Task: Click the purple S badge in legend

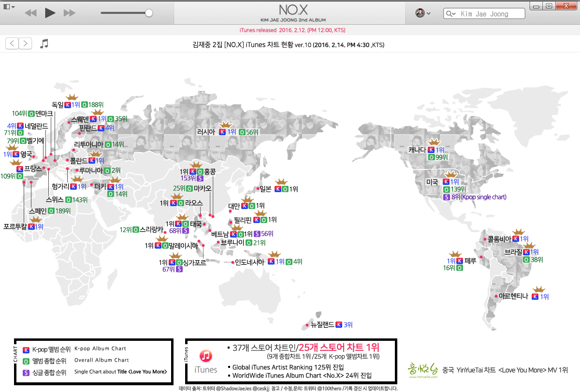Action: point(26,372)
